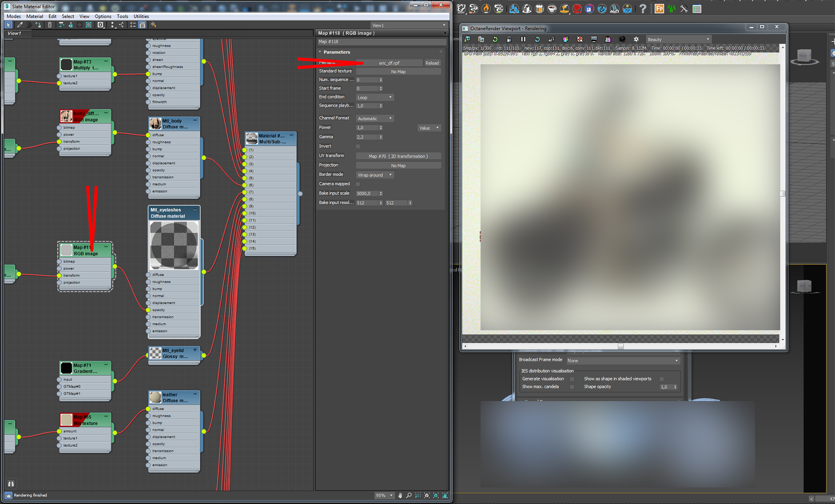Open the End condition Loop dropdown
The width and height of the screenshot is (835, 504).
(x=375, y=97)
